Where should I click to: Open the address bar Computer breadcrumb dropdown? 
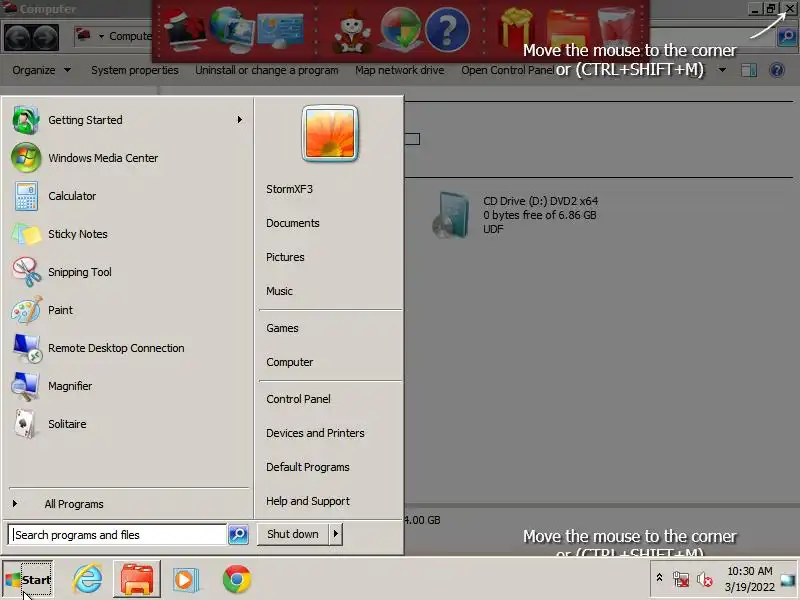pos(102,36)
